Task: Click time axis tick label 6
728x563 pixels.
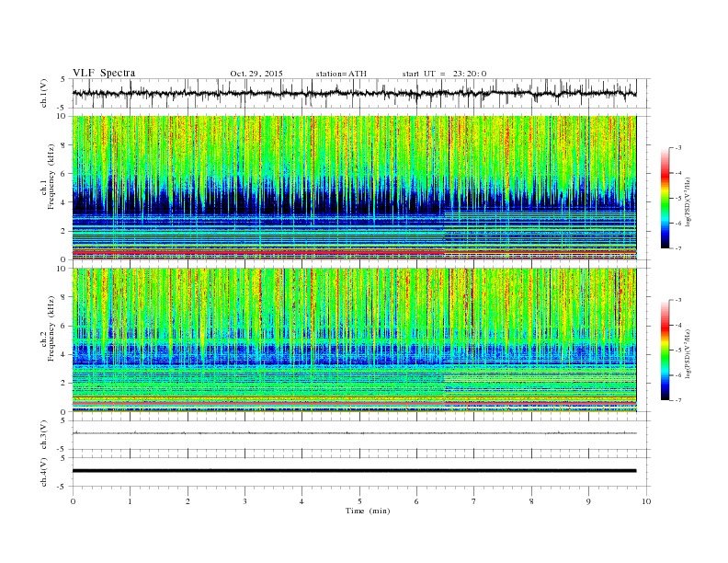Action: coord(416,501)
